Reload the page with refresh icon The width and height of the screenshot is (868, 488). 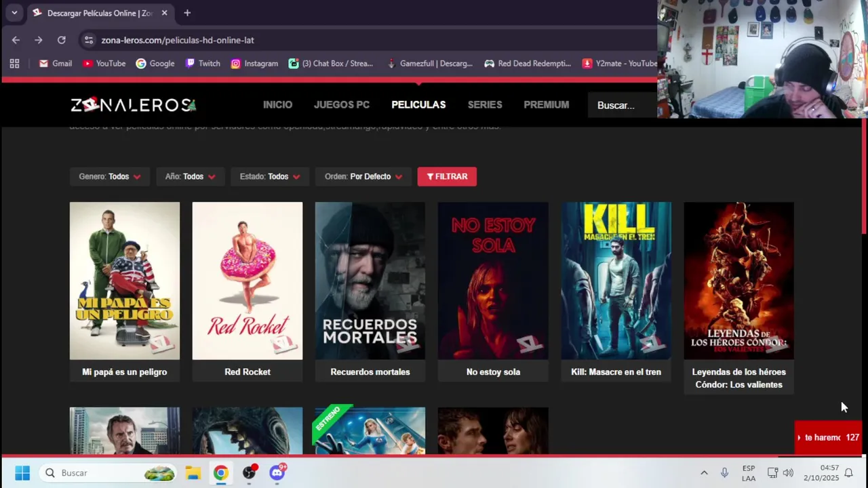tap(61, 40)
